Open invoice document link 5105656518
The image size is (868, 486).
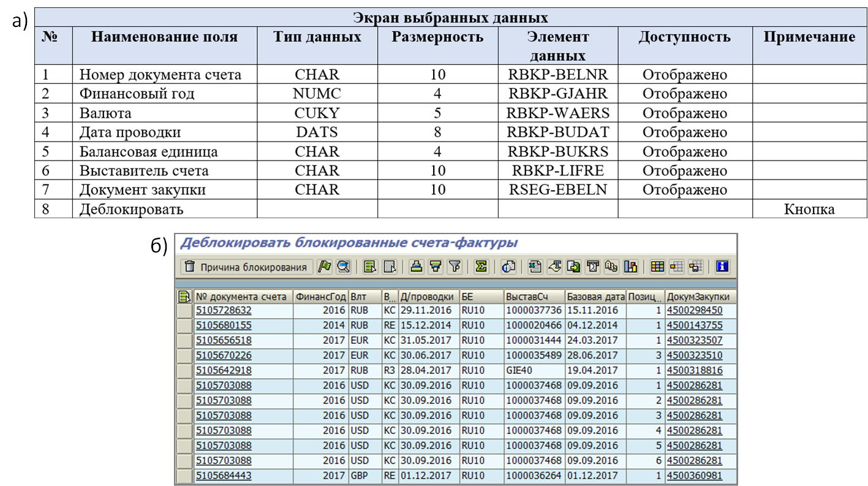pyautogui.click(x=224, y=341)
